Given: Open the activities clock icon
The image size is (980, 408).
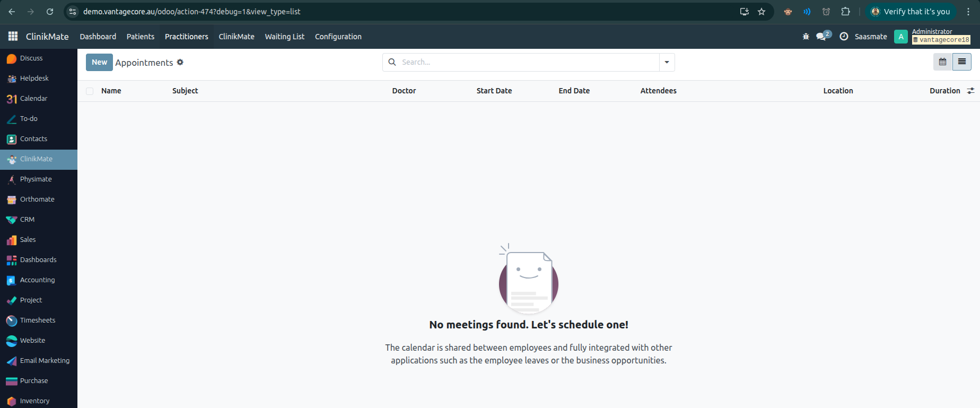Looking at the screenshot, I should click(844, 37).
